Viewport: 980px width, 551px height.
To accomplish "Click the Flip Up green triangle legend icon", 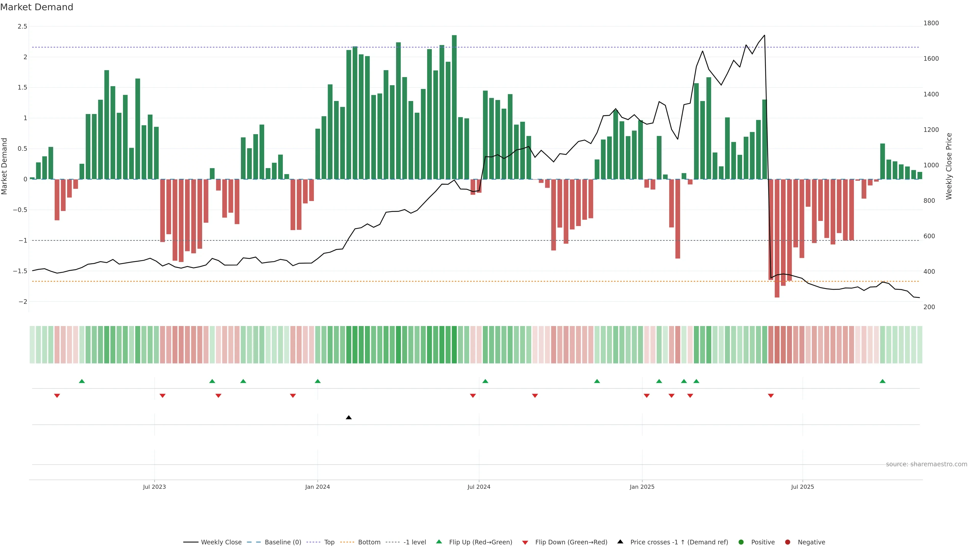I will pos(439,542).
